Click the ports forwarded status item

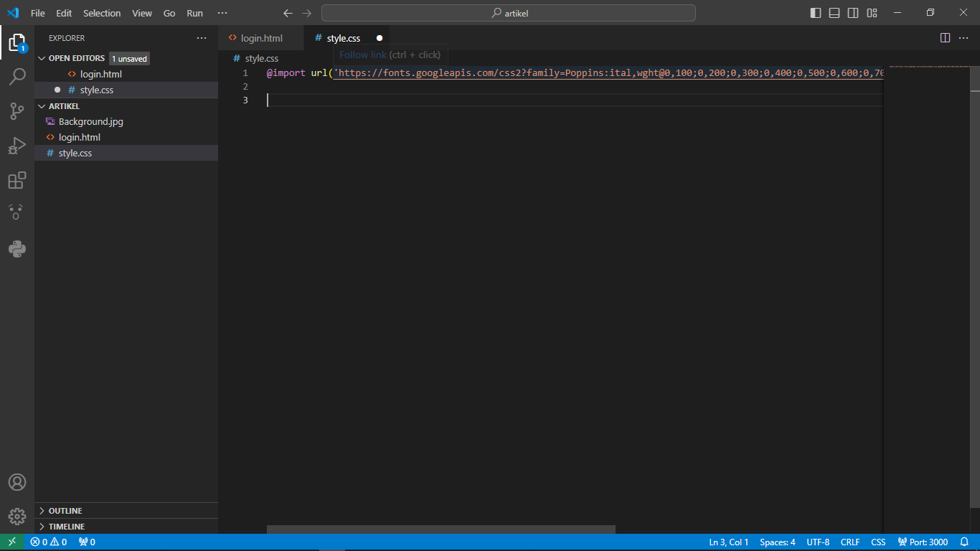pyautogui.click(x=87, y=542)
